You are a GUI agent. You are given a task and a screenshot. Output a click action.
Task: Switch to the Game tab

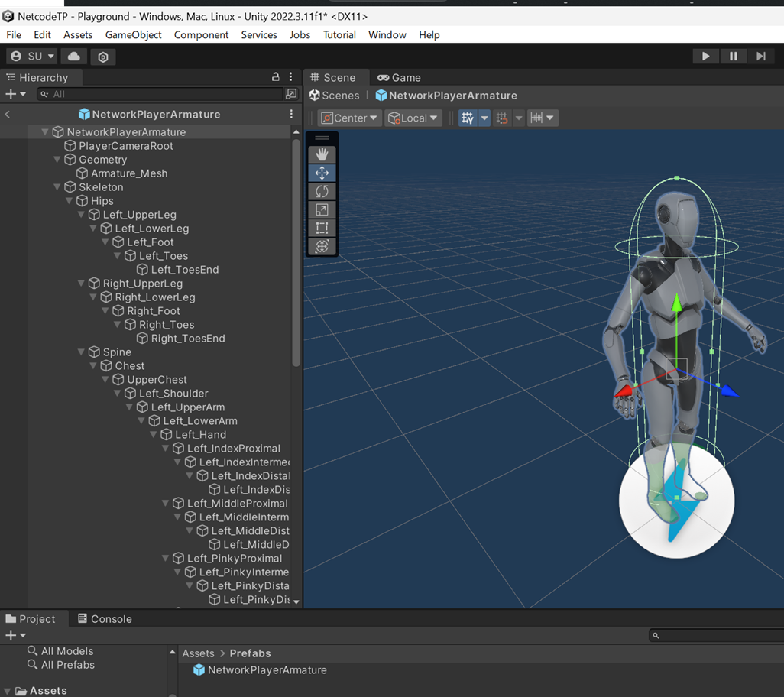pyautogui.click(x=399, y=77)
